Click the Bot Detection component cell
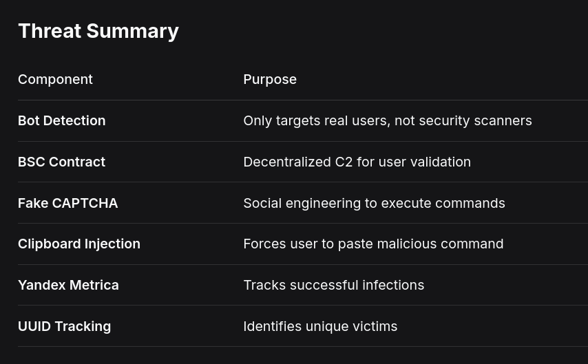Screen dimensions: 588x364 (x=62, y=120)
